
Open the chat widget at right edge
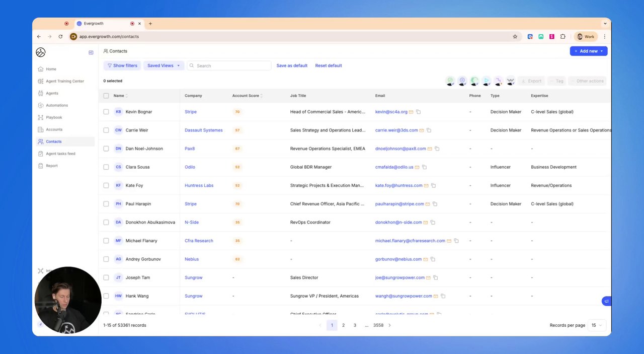click(606, 301)
